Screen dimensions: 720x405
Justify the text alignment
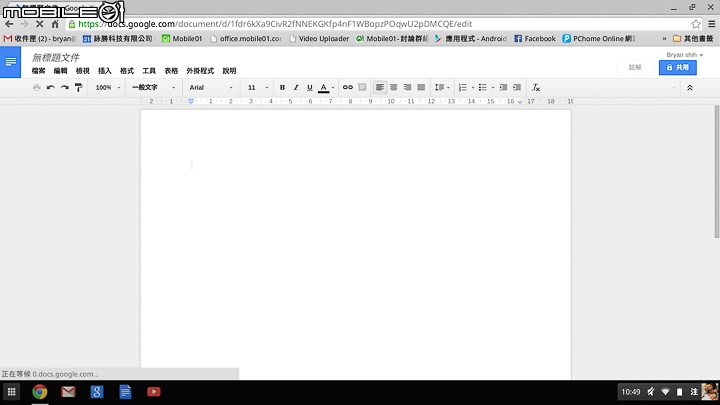coord(421,87)
